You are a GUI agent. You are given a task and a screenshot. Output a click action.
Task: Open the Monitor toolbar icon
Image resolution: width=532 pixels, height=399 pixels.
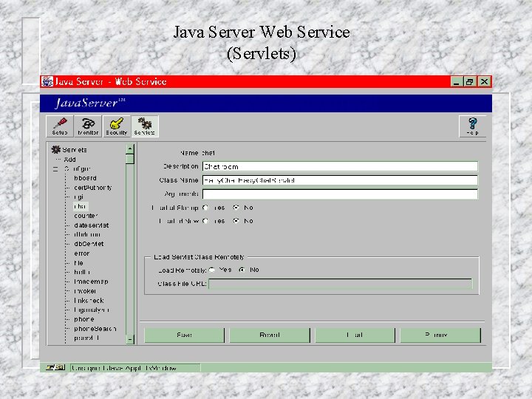88,126
